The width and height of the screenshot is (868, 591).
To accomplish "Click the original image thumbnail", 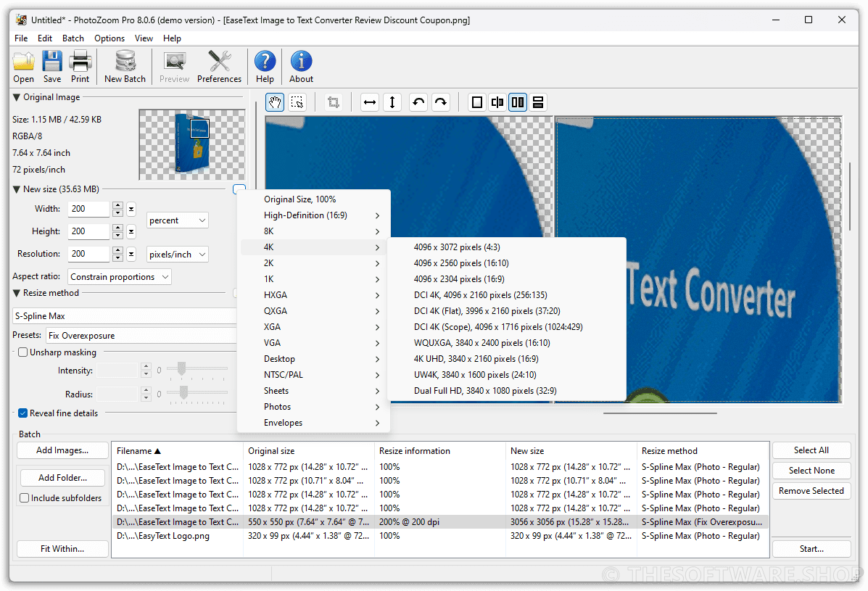I will coord(191,144).
